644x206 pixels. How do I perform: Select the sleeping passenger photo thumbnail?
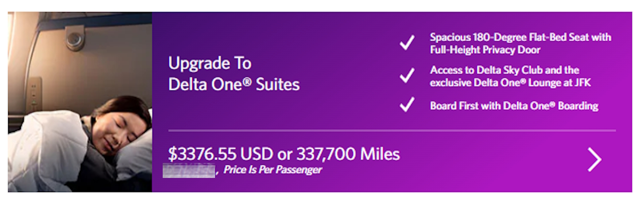point(80,102)
